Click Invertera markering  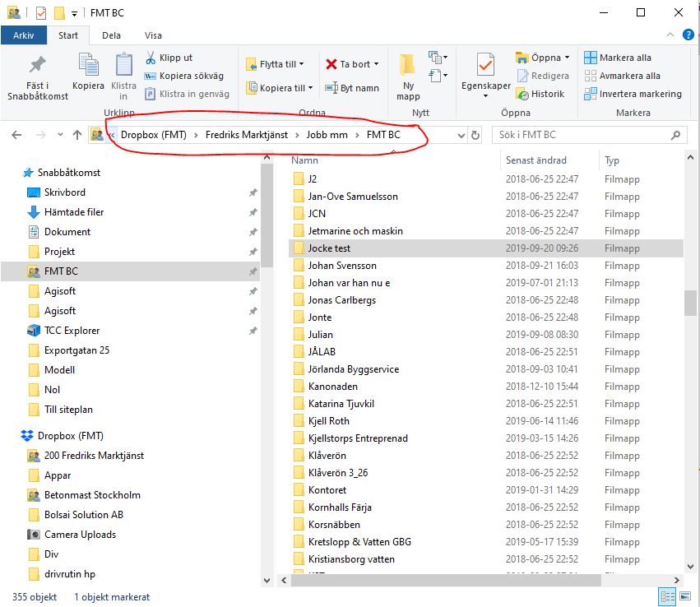point(633,94)
